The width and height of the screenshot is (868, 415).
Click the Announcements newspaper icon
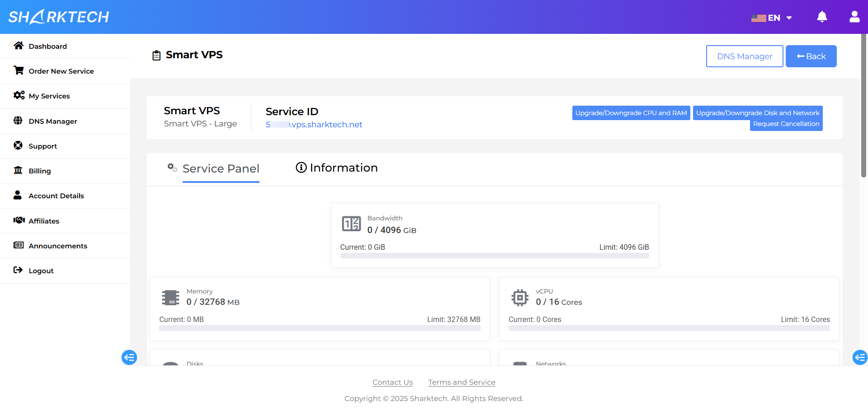click(x=19, y=245)
